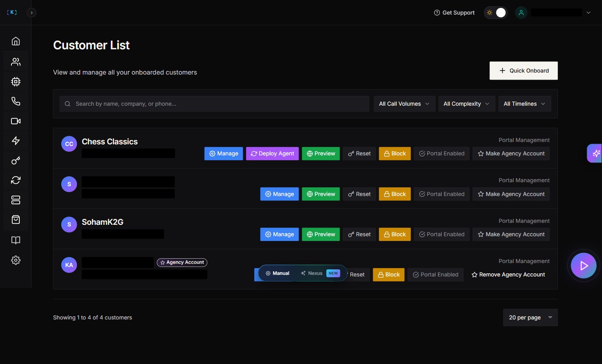Select the lightning bolt icon in sidebar
This screenshot has width=602, height=364.
point(16,141)
